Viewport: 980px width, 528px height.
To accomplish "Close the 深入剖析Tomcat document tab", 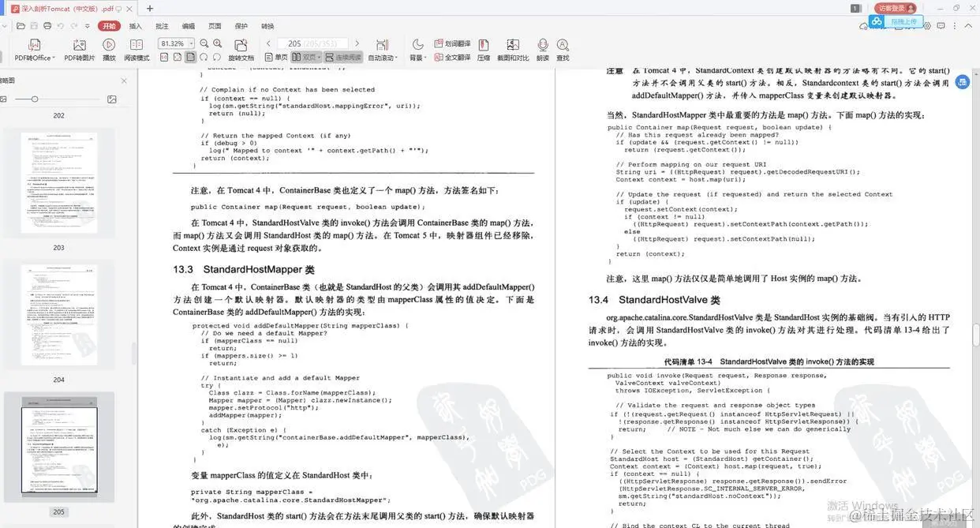I will (128, 8).
